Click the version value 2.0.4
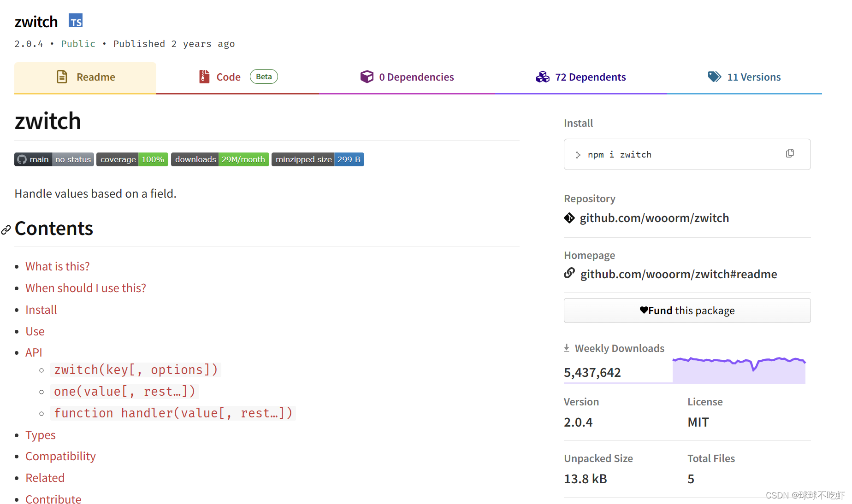This screenshot has width=852, height=504. coord(578,422)
